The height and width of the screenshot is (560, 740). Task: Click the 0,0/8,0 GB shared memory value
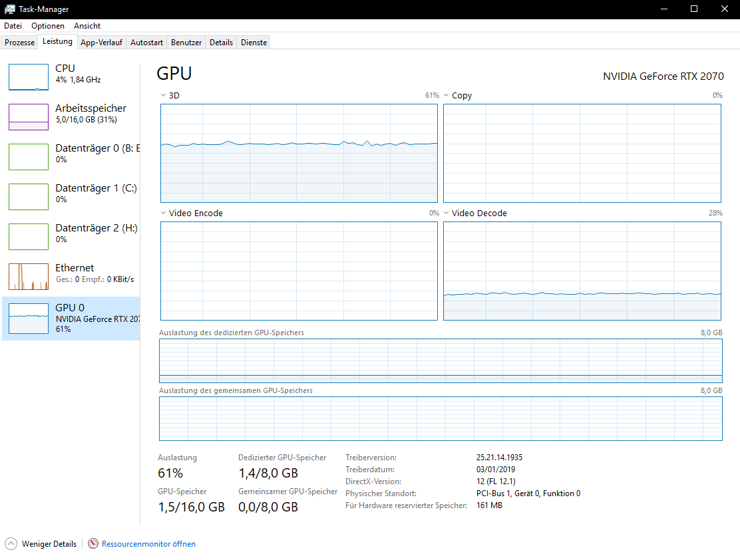[x=268, y=507]
